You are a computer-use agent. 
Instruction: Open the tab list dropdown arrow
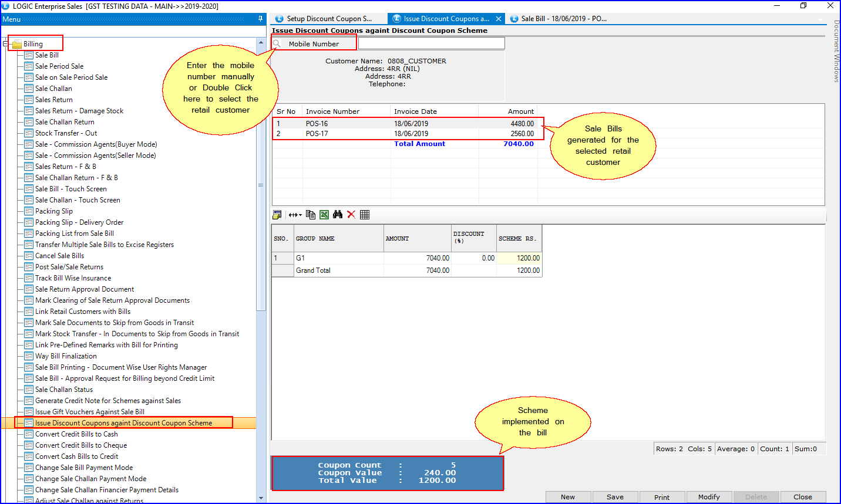point(821,21)
